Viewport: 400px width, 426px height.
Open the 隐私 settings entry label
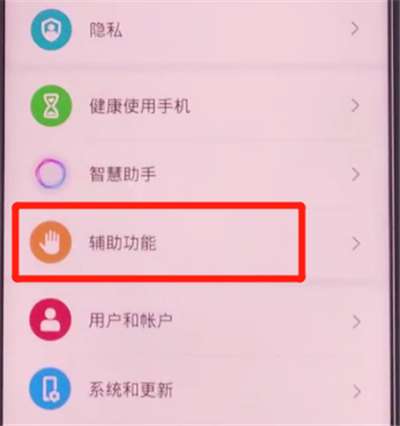(x=106, y=30)
